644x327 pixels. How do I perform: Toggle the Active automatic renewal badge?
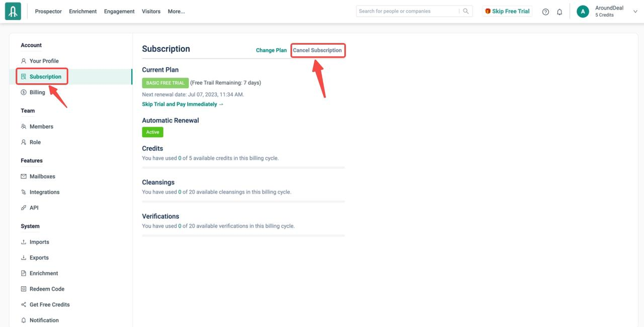click(x=152, y=132)
